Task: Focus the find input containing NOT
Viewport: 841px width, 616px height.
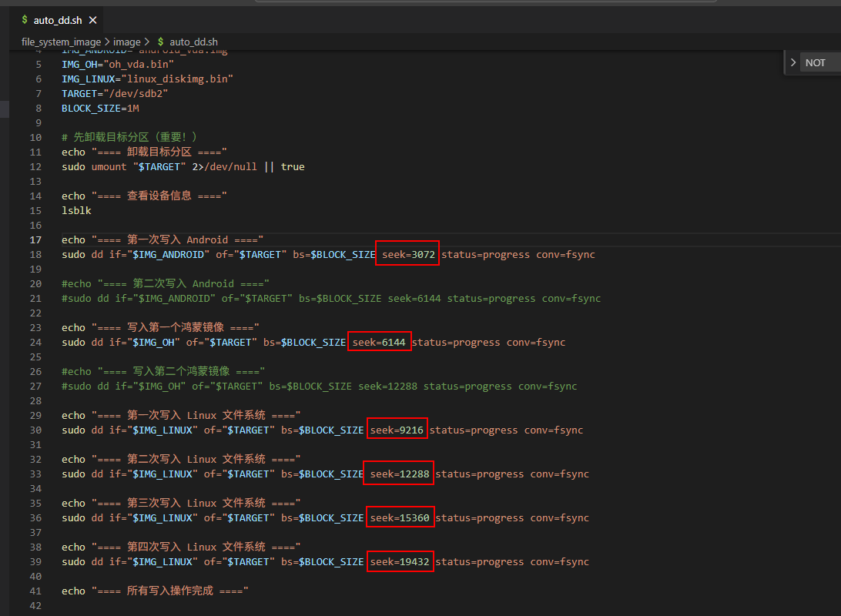Action: coord(821,62)
